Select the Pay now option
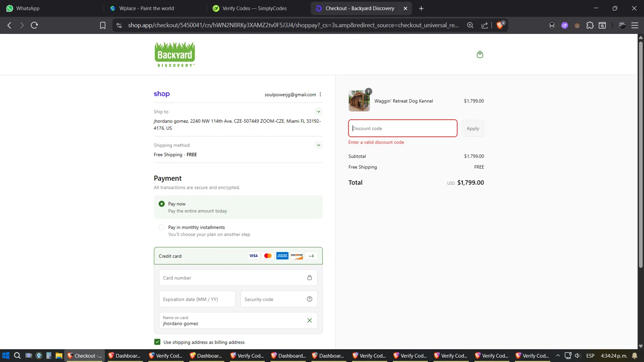The width and height of the screenshot is (644, 362). click(x=161, y=204)
